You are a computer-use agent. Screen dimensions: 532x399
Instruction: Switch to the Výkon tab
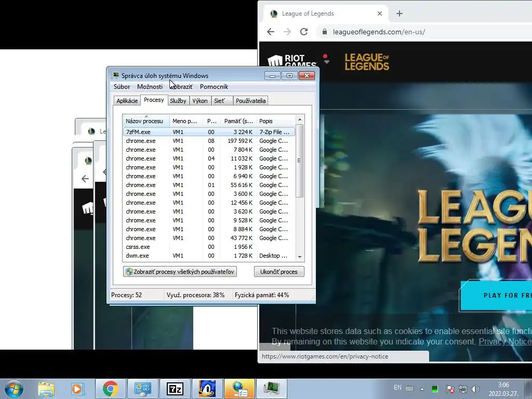tap(200, 101)
